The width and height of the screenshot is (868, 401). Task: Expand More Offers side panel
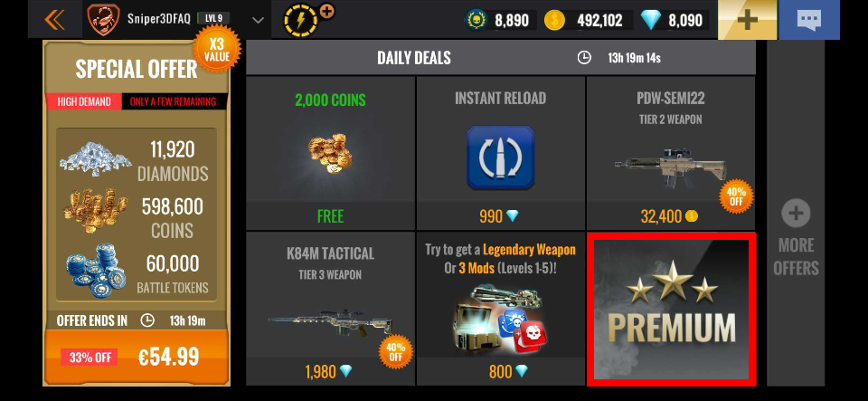click(x=796, y=214)
